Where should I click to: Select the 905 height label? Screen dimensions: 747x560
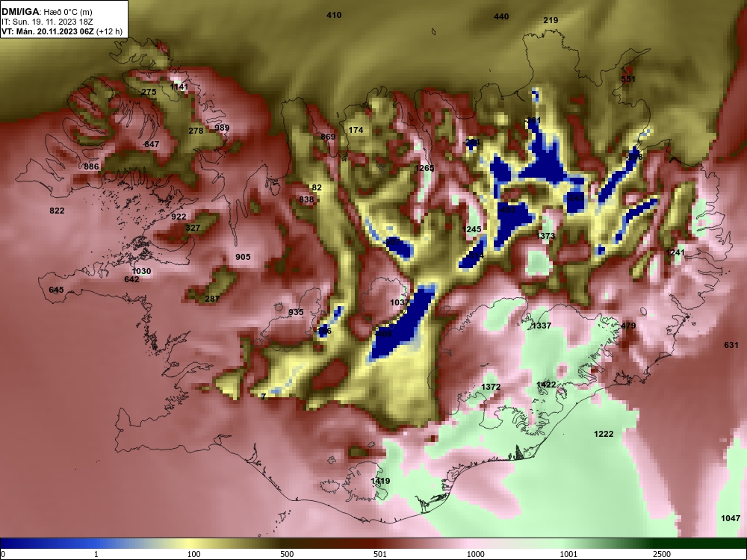tap(243, 257)
